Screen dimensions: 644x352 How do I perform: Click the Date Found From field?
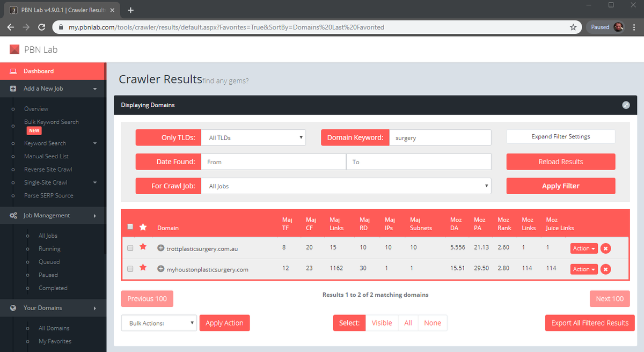[x=274, y=162]
